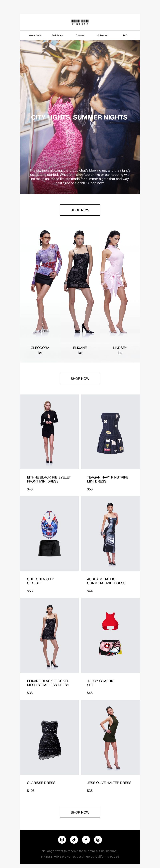160x868 pixels.
Task: Open the Facebook social icon
Action: (86, 839)
